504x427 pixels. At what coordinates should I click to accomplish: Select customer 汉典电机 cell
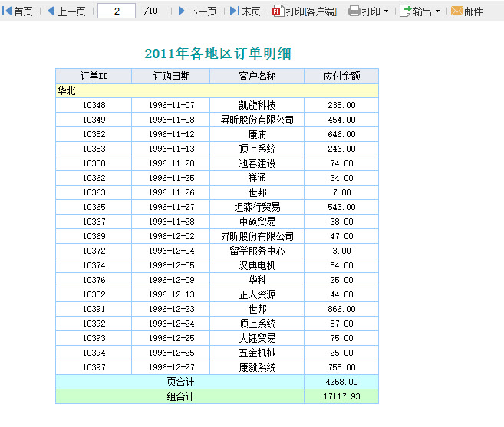click(x=257, y=265)
